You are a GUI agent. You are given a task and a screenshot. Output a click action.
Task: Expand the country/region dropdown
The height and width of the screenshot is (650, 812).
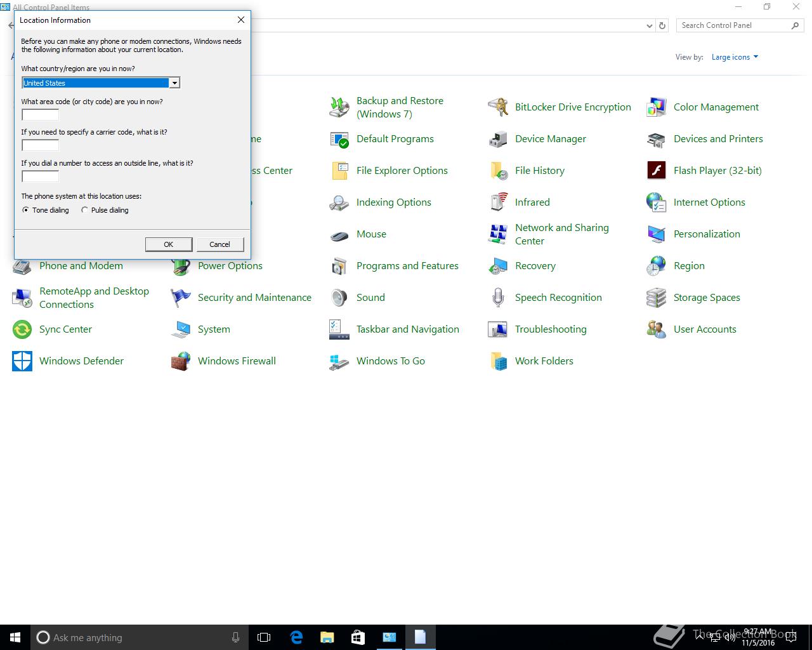tap(174, 83)
